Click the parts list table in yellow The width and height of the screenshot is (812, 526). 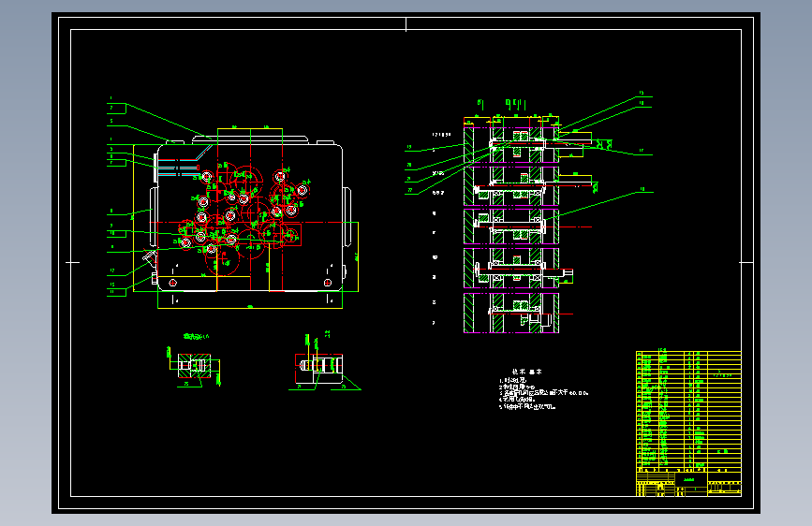(x=688, y=411)
